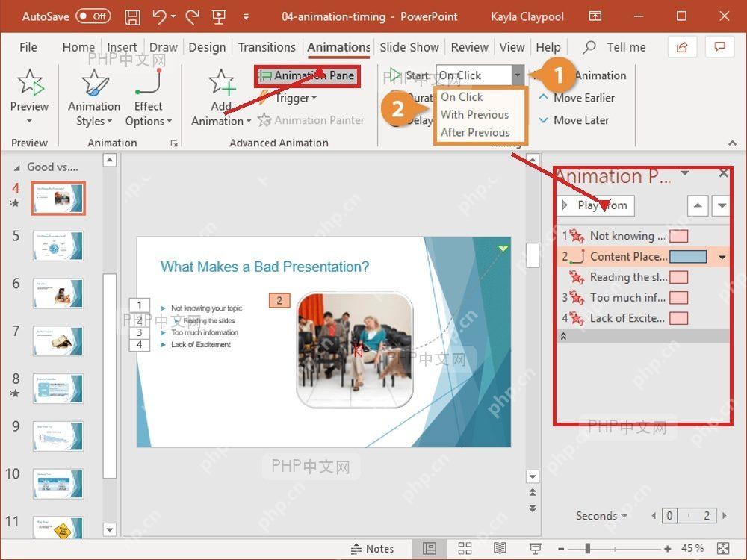Screen dimensions: 747x560
Task: Click animation tag 2 next to picture
Action: pyautogui.click(x=279, y=300)
